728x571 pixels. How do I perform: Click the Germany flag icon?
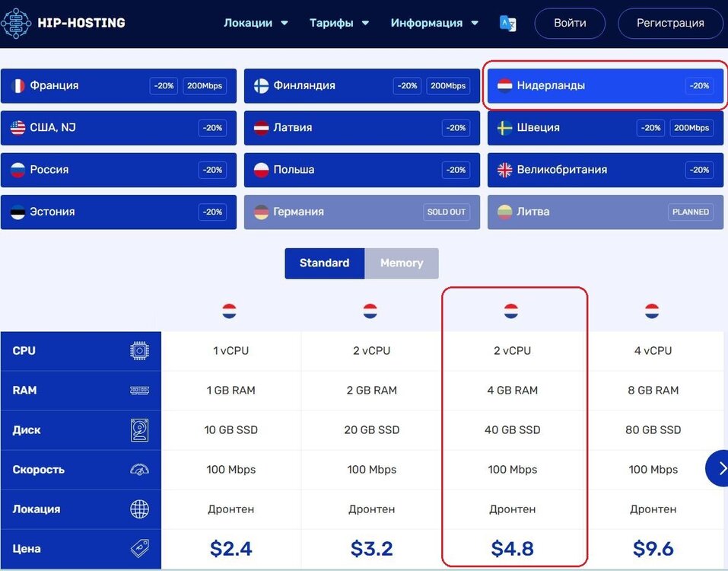(261, 212)
